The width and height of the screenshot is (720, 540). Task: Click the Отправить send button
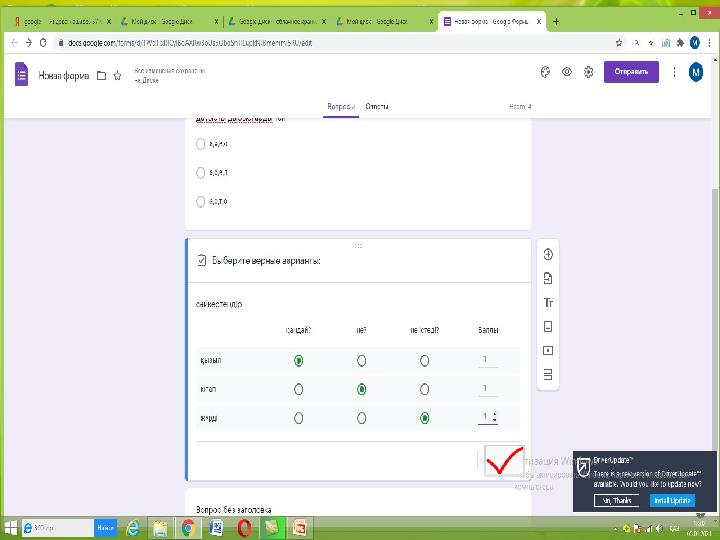point(631,72)
